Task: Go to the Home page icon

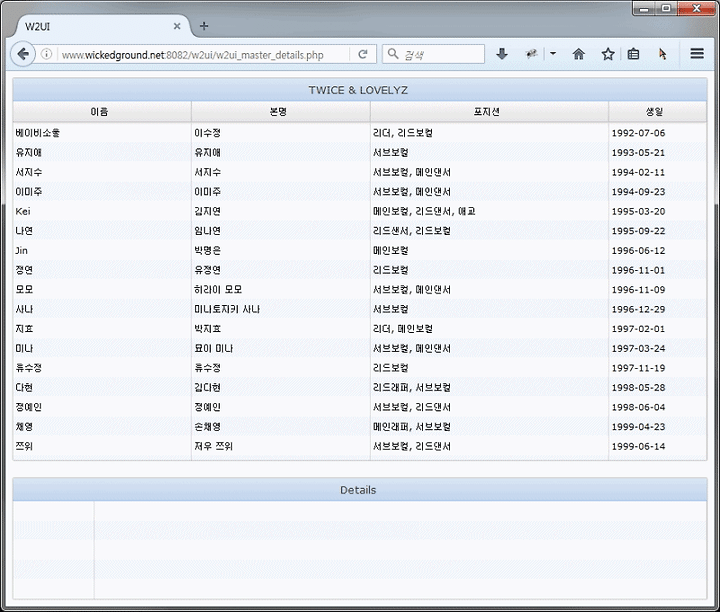Action: (x=579, y=54)
